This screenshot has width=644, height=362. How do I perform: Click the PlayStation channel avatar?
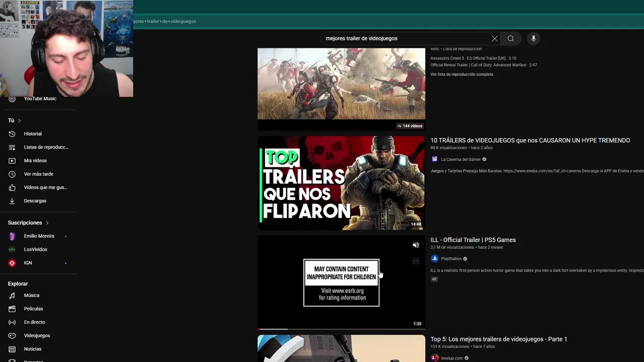click(435, 259)
